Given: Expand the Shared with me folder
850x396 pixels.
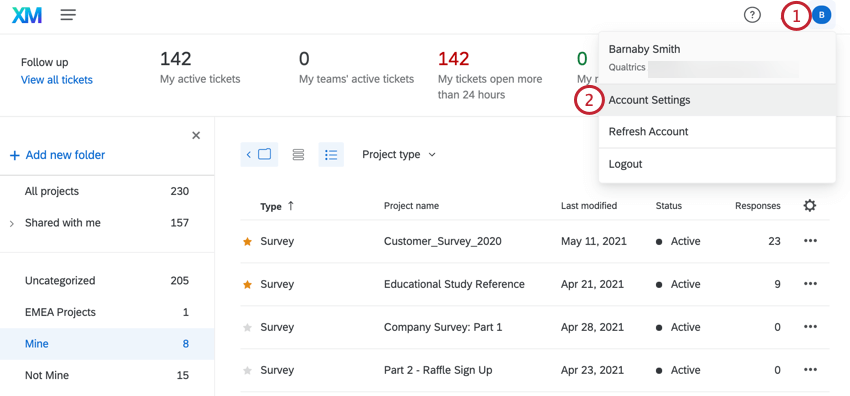Looking at the screenshot, I should click(12, 223).
